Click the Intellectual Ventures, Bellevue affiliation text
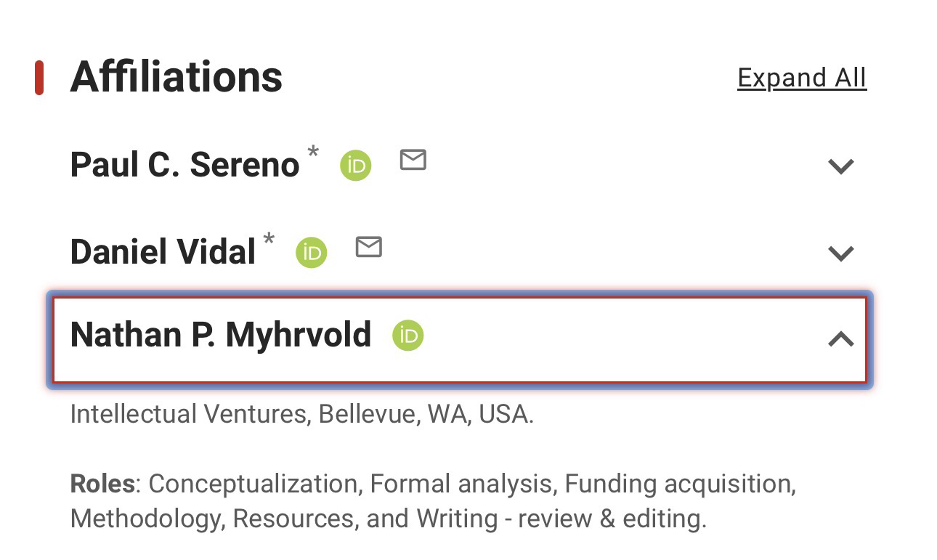The image size is (937, 560). pos(301,414)
